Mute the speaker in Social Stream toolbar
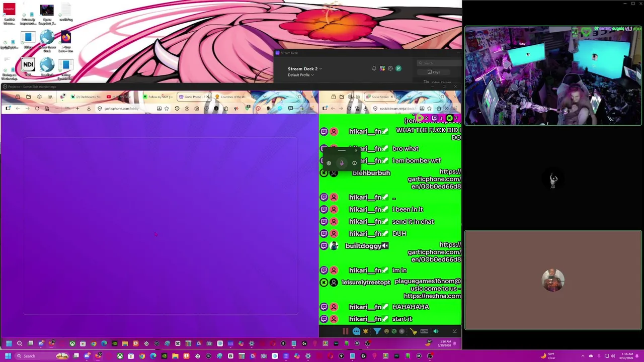Image resolution: width=644 pixels, height=362 pixels. tap(436, 331)
